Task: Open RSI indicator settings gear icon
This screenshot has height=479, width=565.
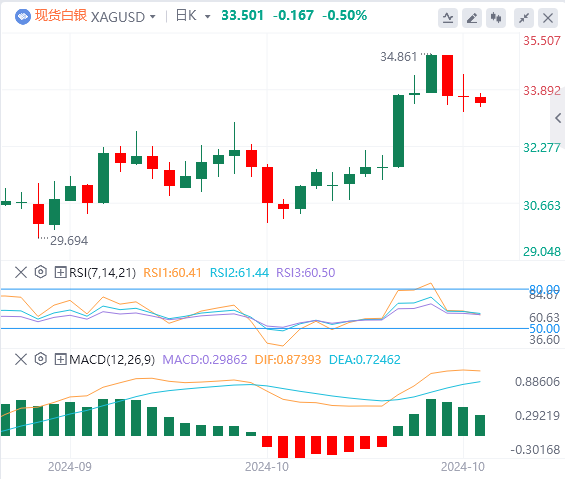Action: pyautogui.click(x=41, y=272)
